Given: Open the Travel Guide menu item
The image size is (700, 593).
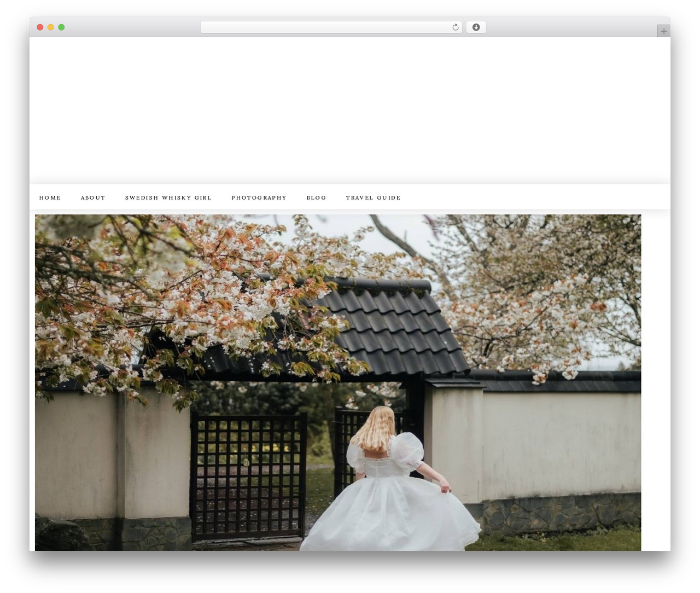Looking at the screenshot, I should [374, 197].
